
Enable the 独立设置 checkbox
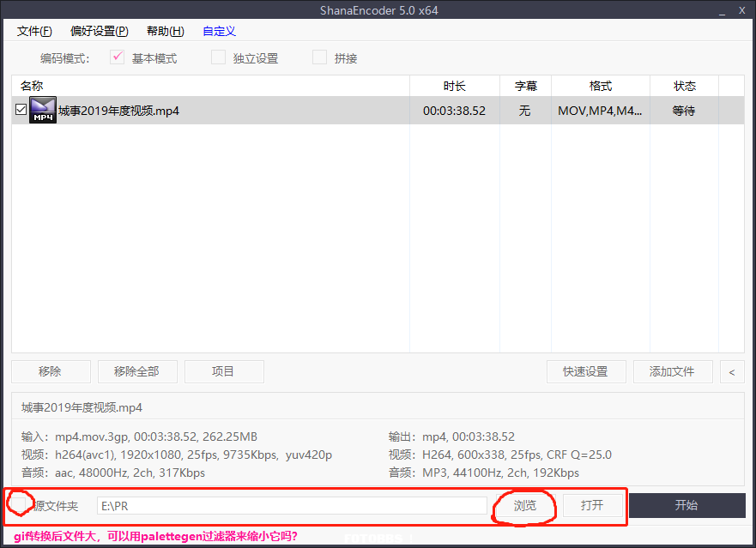pyautogui.click(x=219, y=57)
